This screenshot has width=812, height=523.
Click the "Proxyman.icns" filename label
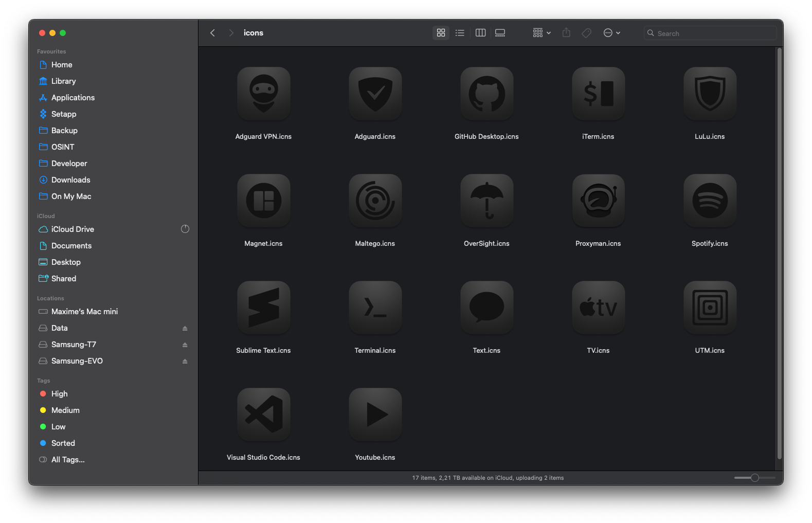click(x=598, y=243)
